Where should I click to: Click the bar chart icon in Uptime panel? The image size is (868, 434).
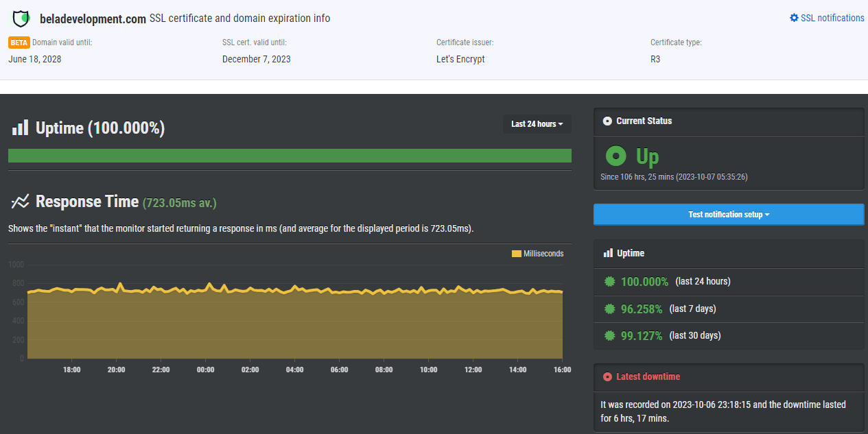[x=608, y=253]
